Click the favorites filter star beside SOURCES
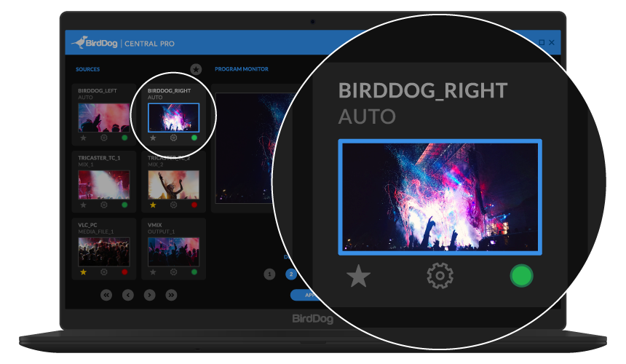This screenshot has height=364, width=626. [196, 69]
